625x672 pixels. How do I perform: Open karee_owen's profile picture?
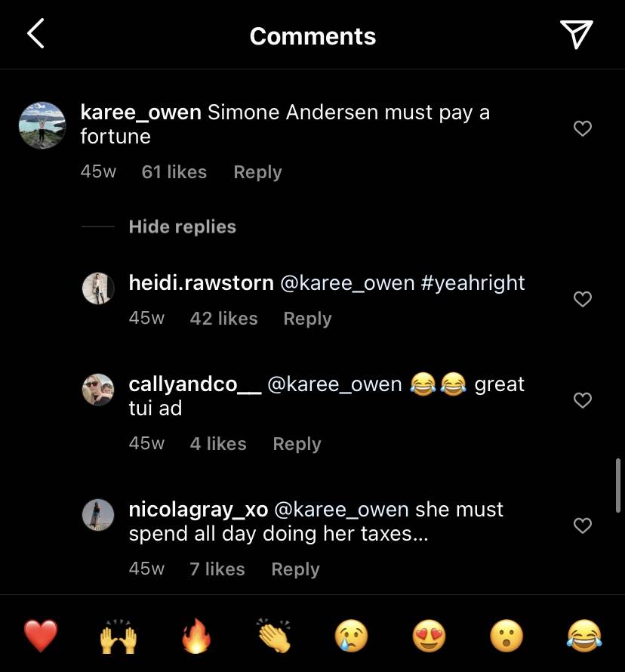pyautogui.click(x=42, y=125)
